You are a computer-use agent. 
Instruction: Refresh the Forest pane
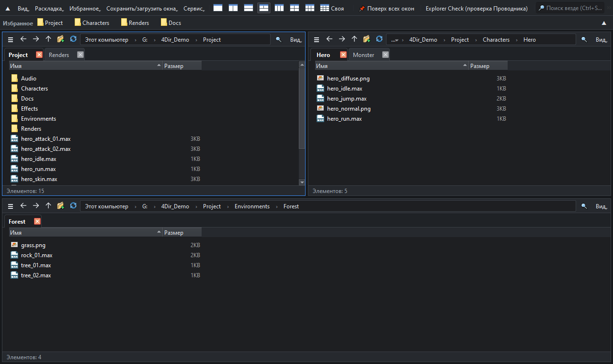(x=73, y=206)
